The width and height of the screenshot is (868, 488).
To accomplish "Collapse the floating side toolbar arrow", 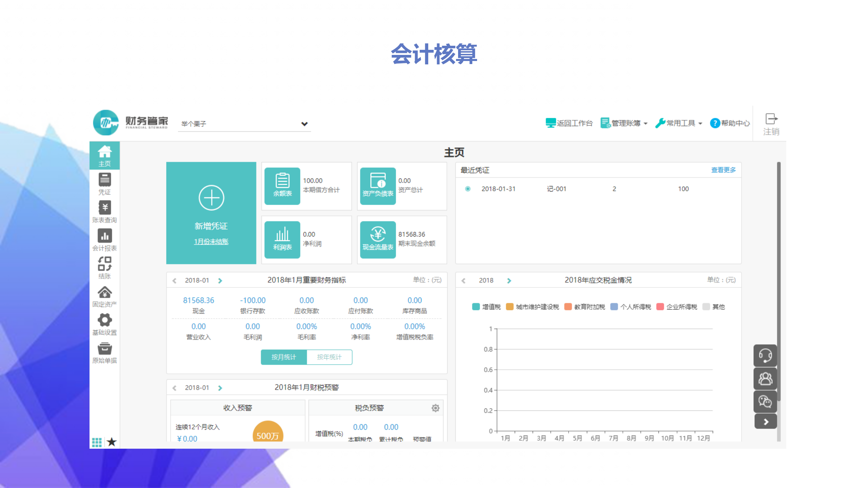I will [766, 422].
